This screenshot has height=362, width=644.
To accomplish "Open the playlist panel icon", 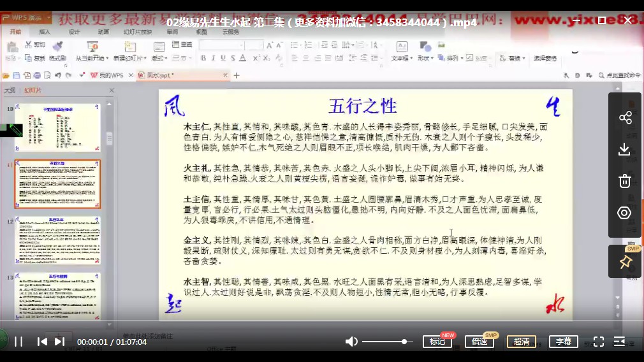I will [x=619, y=342].
